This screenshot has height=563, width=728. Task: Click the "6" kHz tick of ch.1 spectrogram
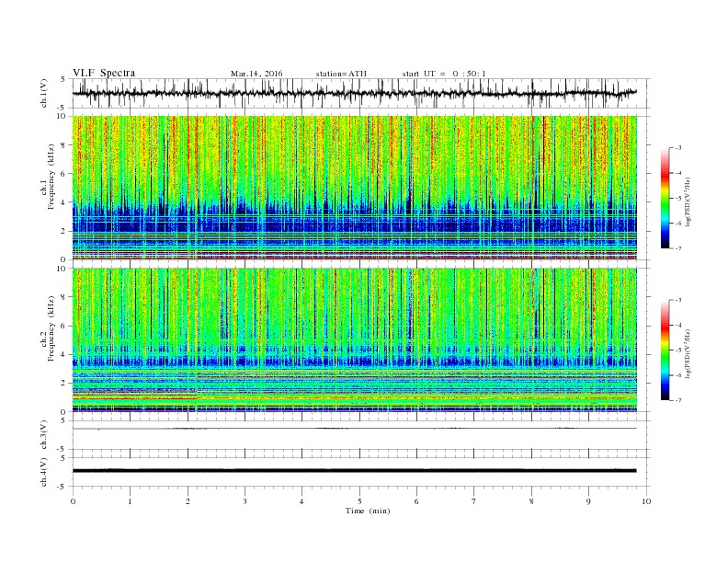[64, 174]
